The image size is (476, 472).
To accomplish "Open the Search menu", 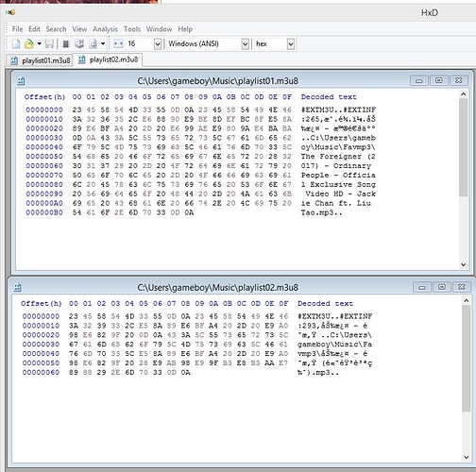I will coord(56,29).
